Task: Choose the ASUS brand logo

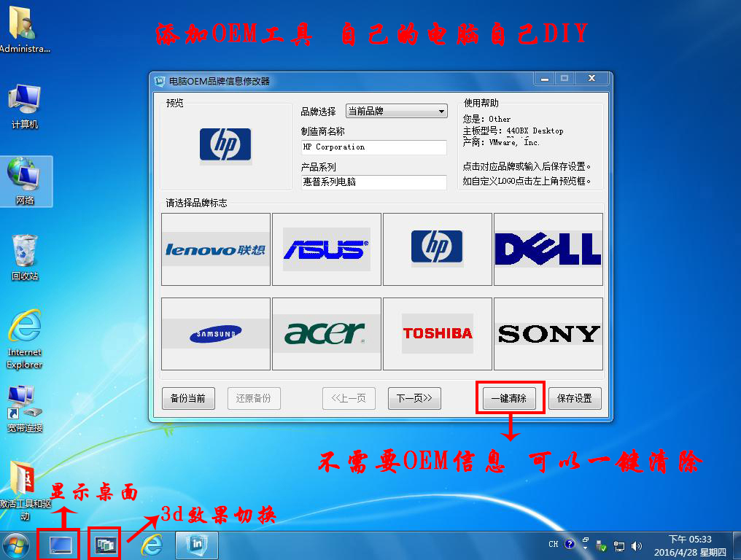Action: pyautogui.click(x=327, y=249)
